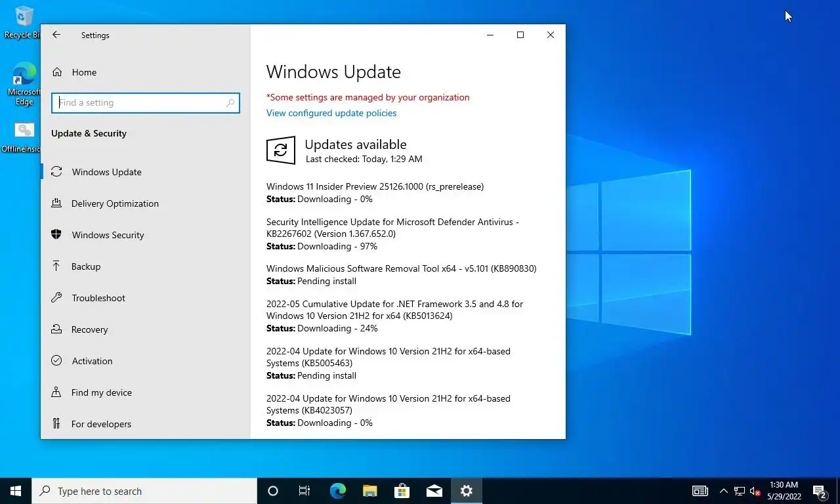840x504 pixels.
Task: Select the Security Intelligence Update KB2267602 entry
Action: coord(392,234)
